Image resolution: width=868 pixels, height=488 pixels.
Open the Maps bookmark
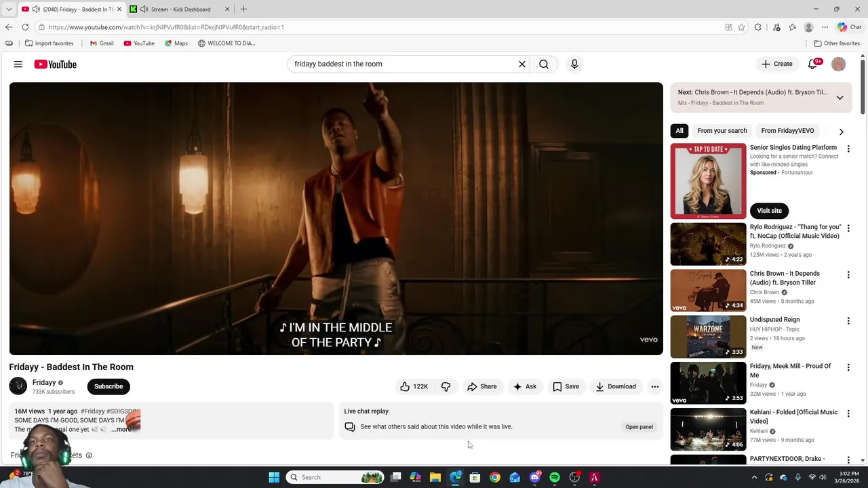[176, 43]
